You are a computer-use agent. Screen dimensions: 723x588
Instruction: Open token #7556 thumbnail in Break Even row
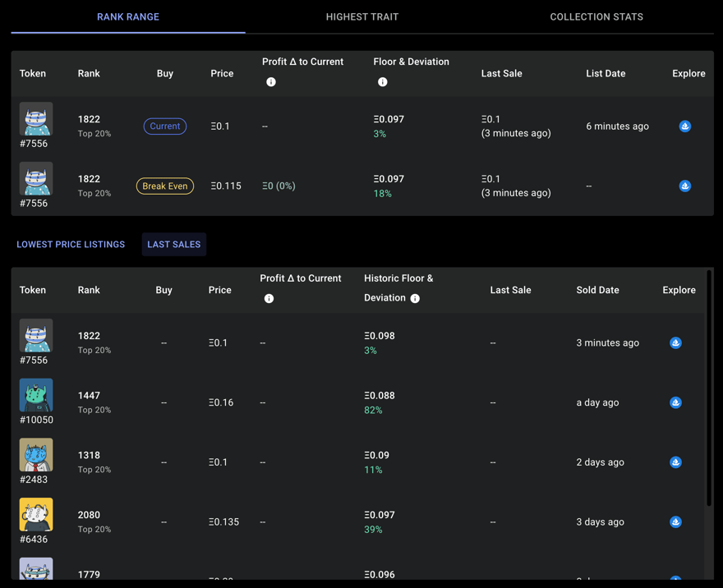pyautogui.click(x=36, y=179)
